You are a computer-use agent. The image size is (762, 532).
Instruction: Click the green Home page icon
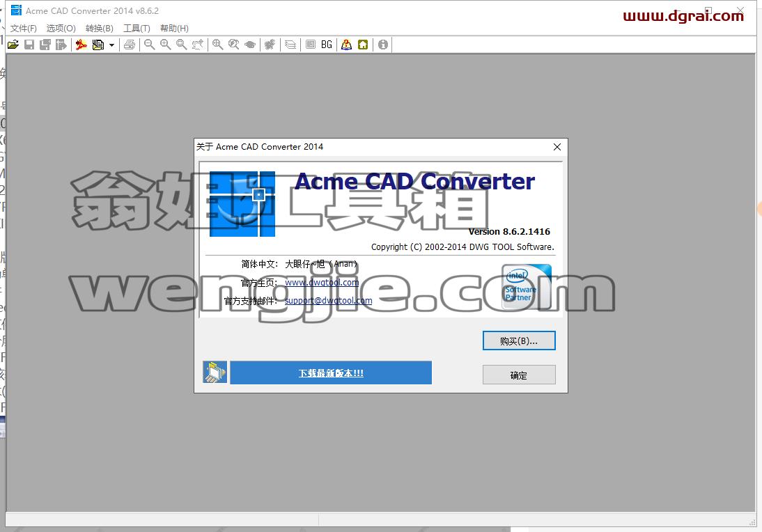(x=363, y=45)
